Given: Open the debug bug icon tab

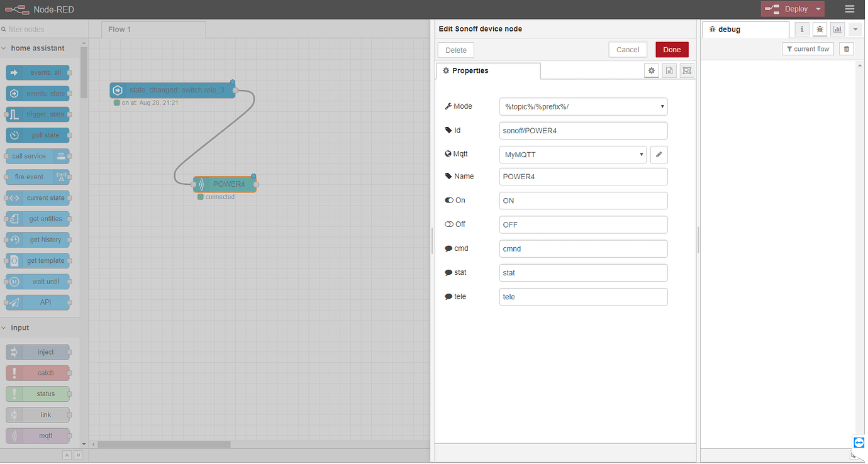Looking at the screenshot, I should point(820,29).
